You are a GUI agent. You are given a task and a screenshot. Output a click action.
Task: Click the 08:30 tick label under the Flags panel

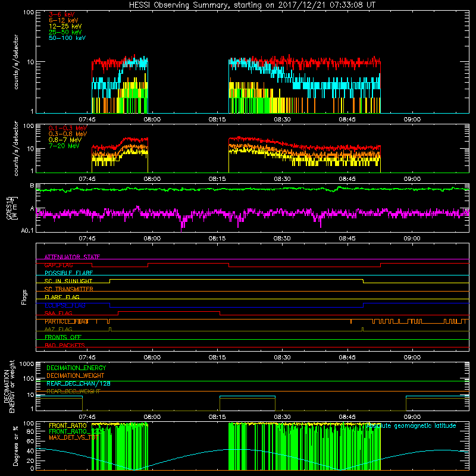282,358
